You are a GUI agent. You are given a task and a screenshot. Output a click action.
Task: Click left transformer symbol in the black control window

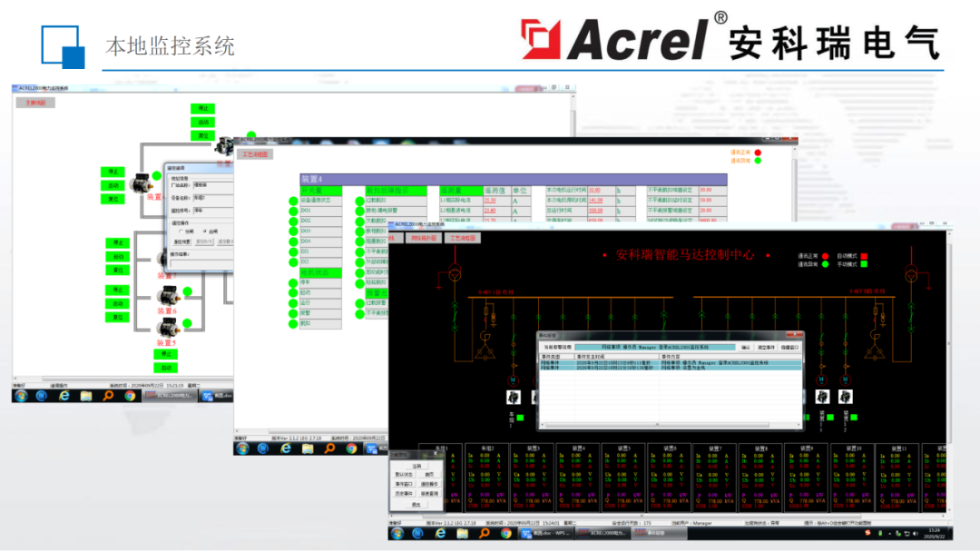click(455, 273)
